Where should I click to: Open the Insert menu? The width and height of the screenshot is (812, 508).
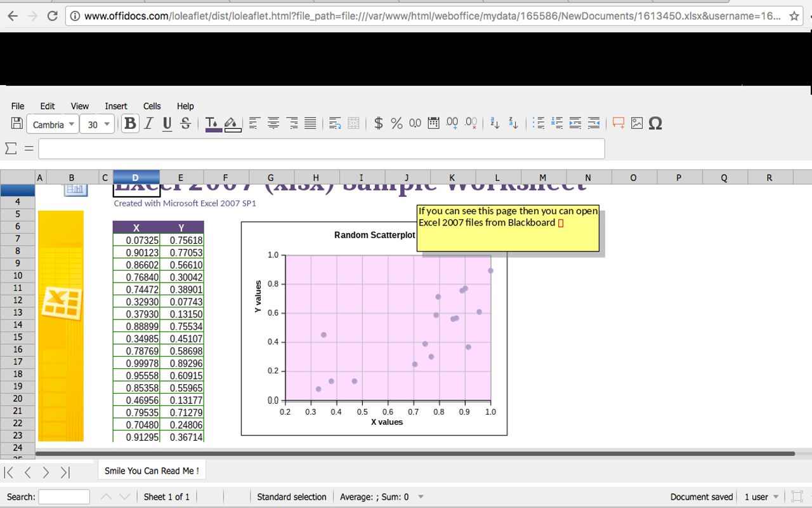(x=115, y=106)
